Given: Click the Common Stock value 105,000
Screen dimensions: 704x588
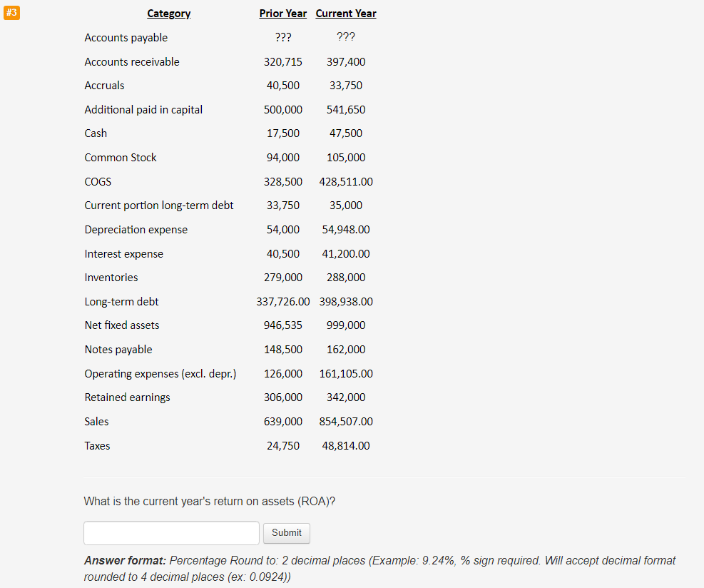Looking at the screenshot, I should point(346,157).
